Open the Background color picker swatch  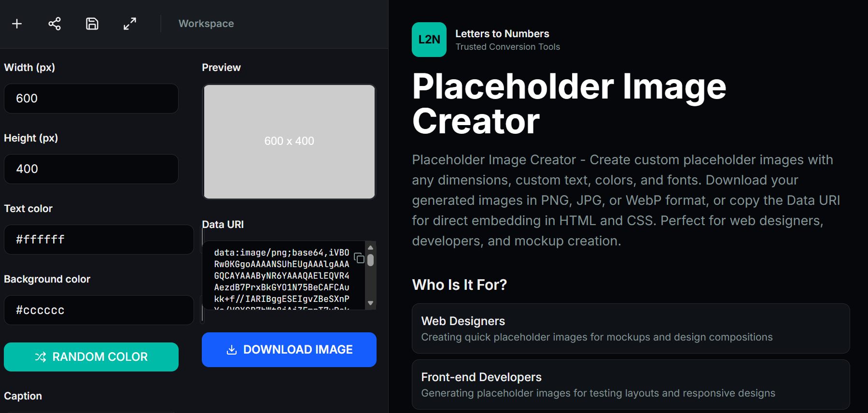point(202,310)
